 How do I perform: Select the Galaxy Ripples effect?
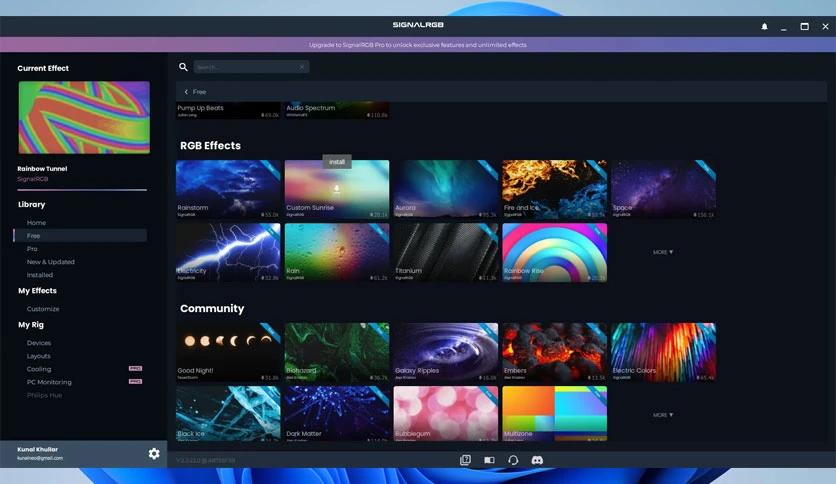click(x=446, y=352)
